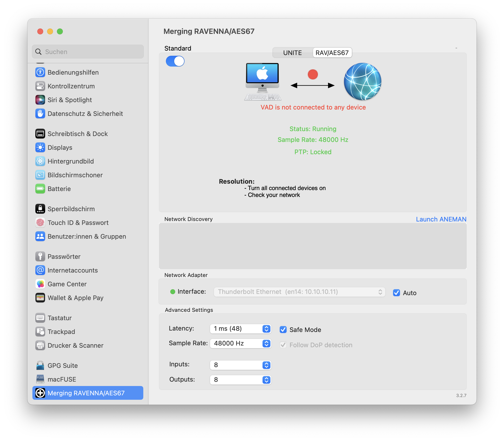
Task: Disable Safe Mode
Action: tap(283, 330)
